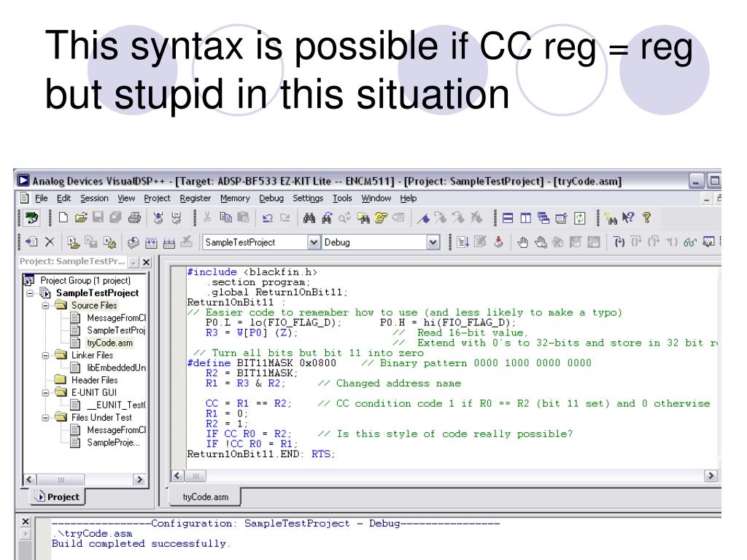This screenshot has width=747, height=560.
Task: Open the Settings menu
Action: coord(308,198)
